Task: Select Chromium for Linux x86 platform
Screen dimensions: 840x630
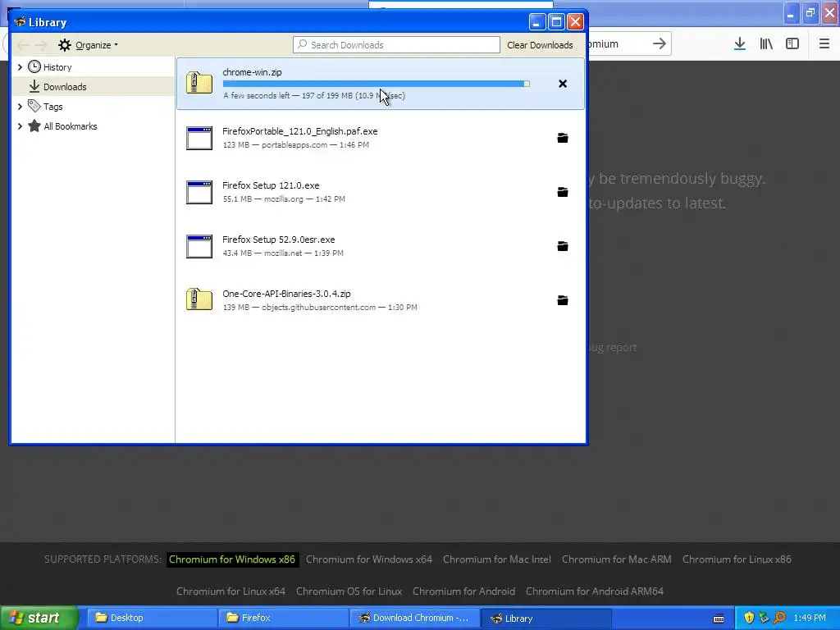Action: (x=737, y=559)
